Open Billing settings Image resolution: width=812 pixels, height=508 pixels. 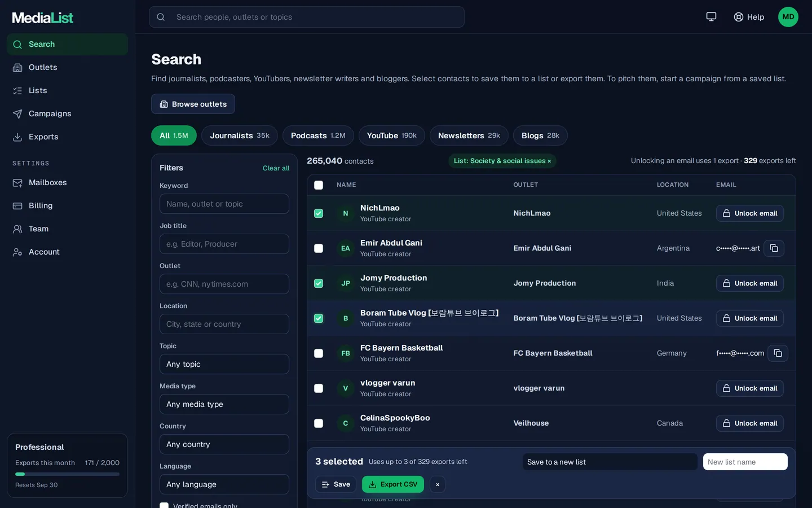click(67, 205)
